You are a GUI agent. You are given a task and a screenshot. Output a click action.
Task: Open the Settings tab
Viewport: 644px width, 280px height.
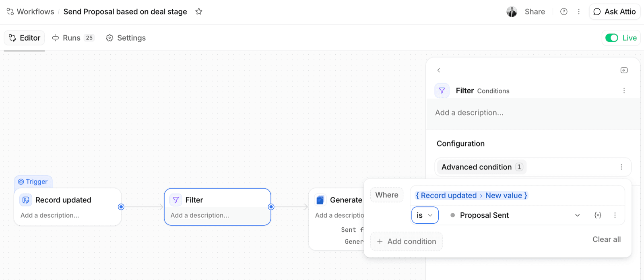[x=126, y=38]
